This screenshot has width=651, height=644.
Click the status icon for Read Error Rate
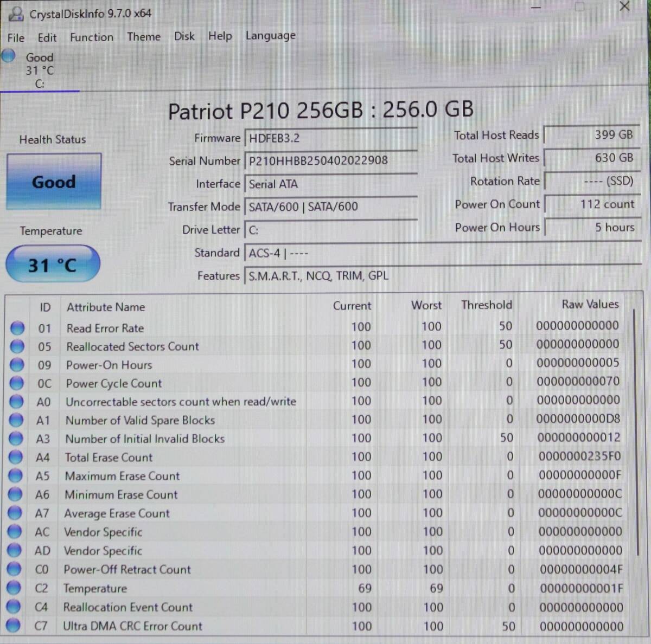coord(17,327)
